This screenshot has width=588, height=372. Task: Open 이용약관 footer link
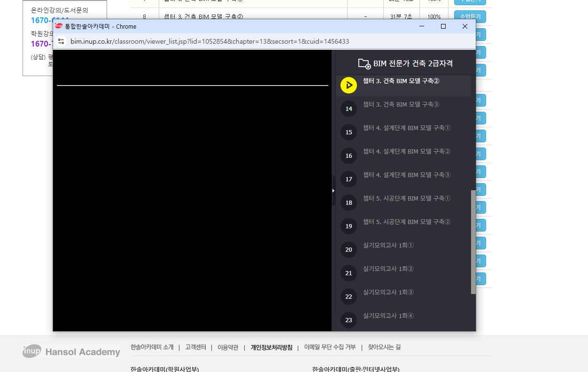point(228,347)
